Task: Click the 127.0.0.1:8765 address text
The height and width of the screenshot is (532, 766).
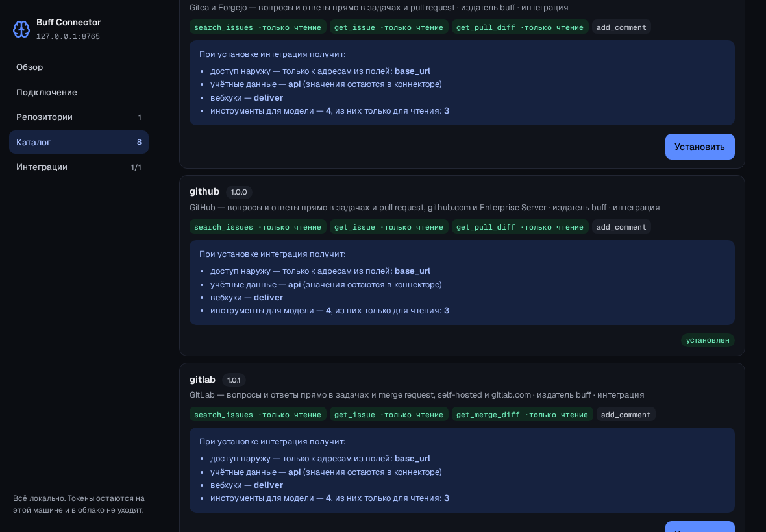Action: click(x=68, y=36)
